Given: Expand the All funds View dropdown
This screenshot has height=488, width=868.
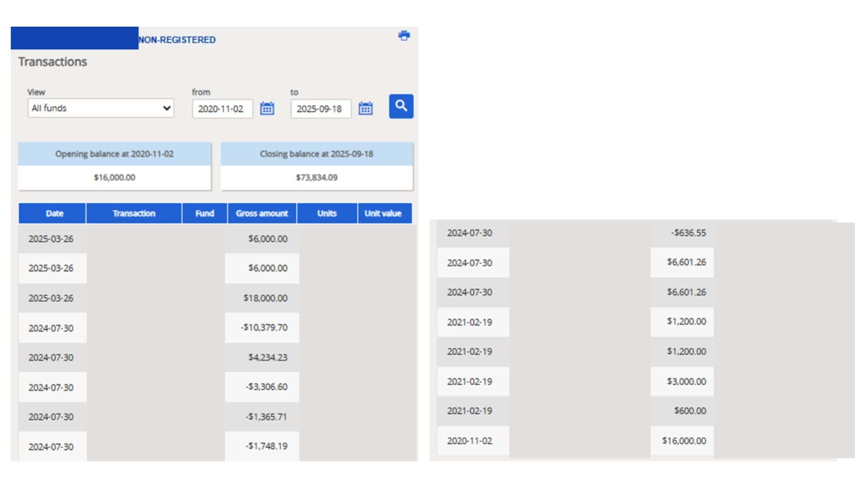Looking at the screenshot, I should (x=101, y=108).
